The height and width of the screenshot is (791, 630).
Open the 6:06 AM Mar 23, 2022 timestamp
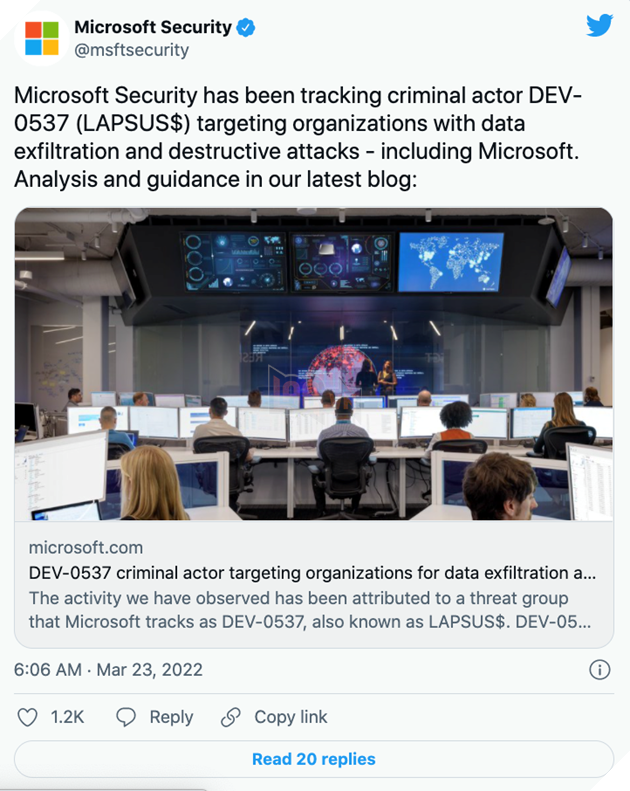[x=108, y=670]
